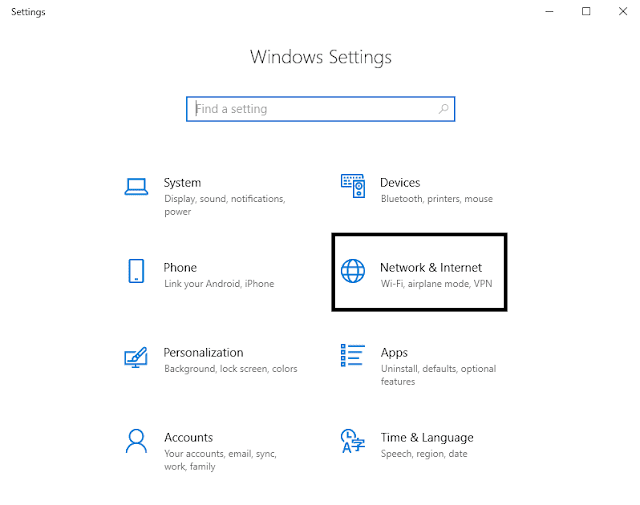Screen dimensions: 640x505
Task: Open the System category title
Action: (182, 182)
